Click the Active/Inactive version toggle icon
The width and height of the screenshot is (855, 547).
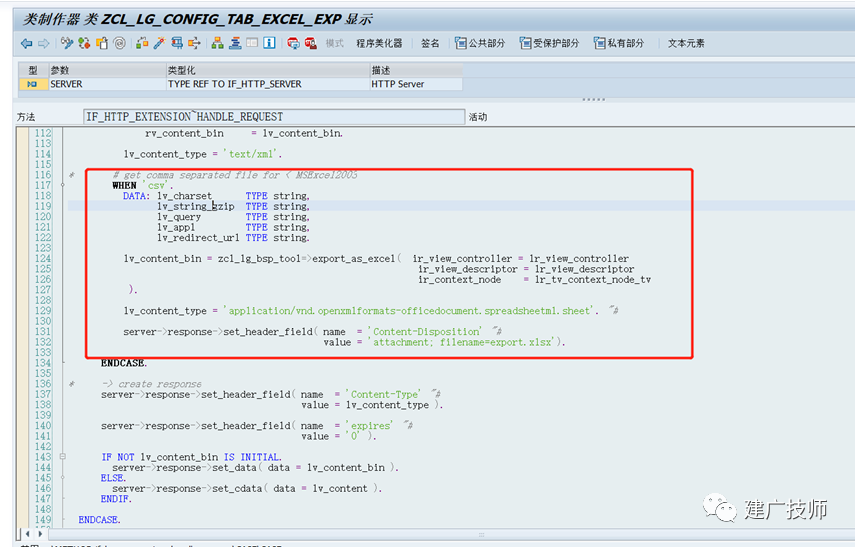(84, 43)
